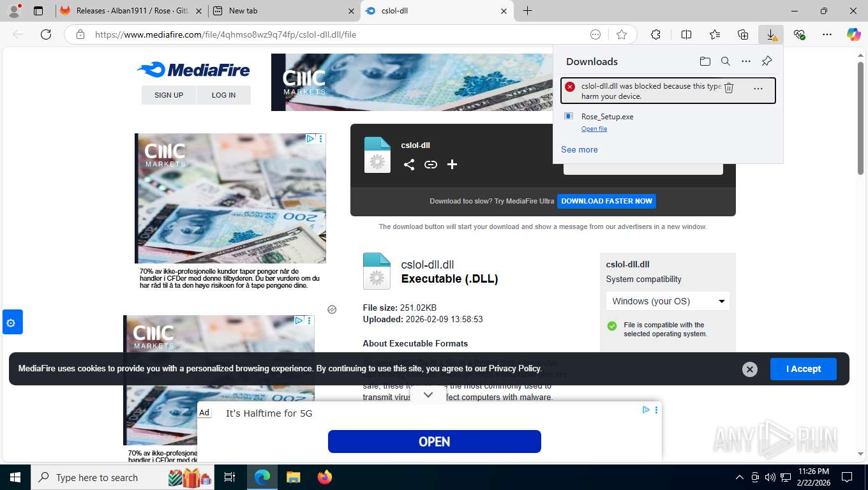Open File Explorer from taskbar
This screenshot has width=868, height=490.
pos(293,477)
